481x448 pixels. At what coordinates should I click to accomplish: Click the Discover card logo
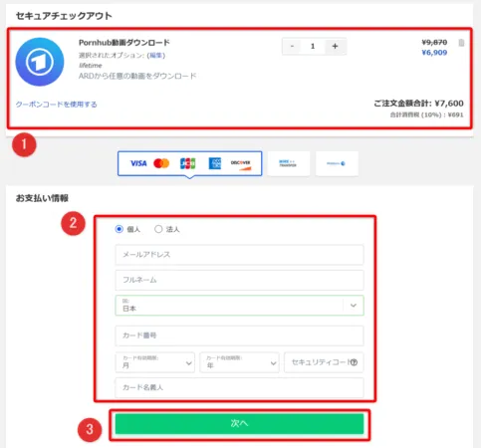(x=241, y=164)
